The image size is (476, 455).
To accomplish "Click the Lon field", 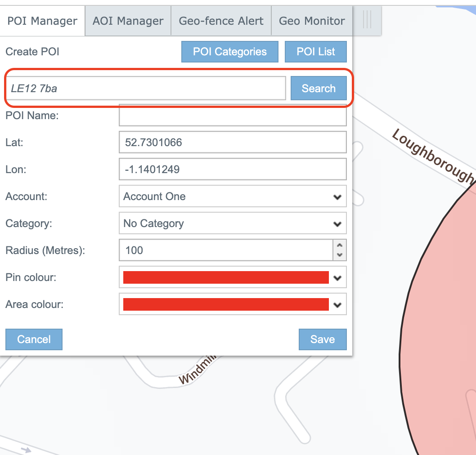I will pos(232,170).
